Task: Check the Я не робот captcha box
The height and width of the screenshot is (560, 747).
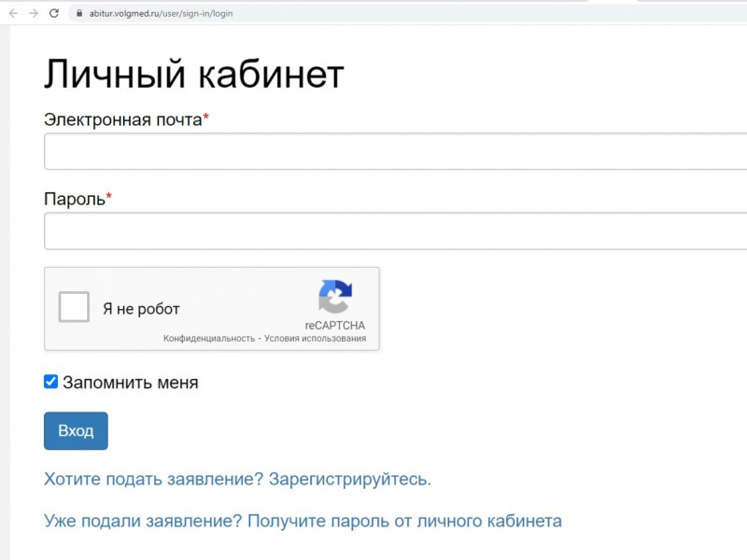Action: pos(74,307)
